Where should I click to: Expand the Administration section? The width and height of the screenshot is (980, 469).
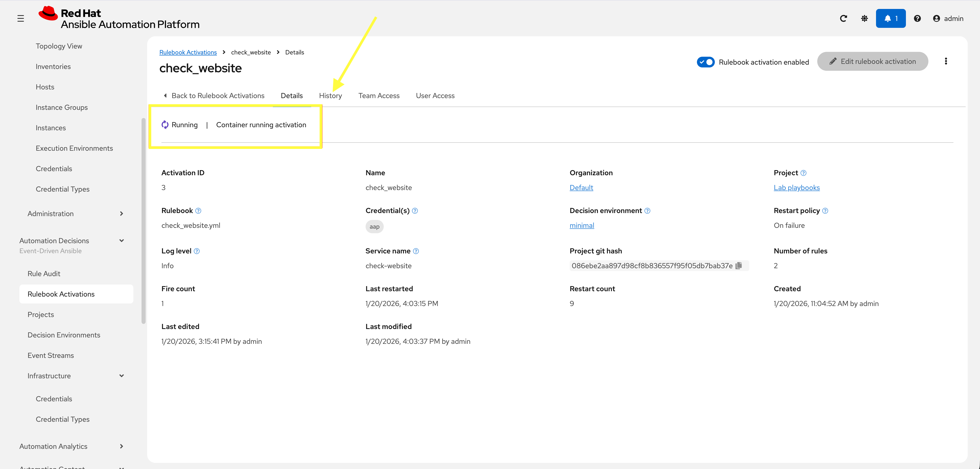[121, 213]
